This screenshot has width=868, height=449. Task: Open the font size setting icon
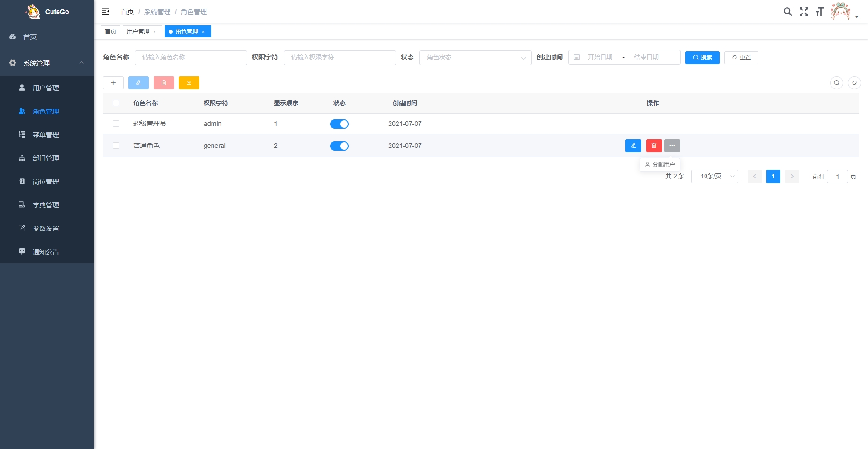click(819, 12)
